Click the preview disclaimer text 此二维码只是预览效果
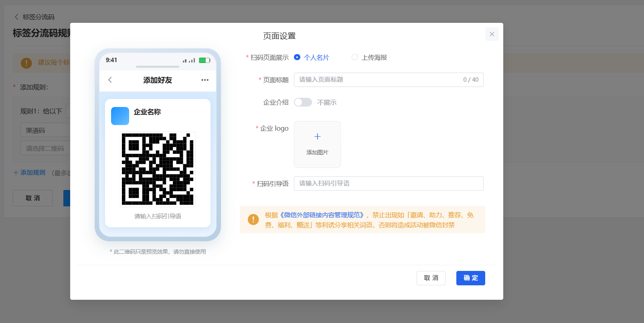The width and height of the screenshot is (644, 323). click(158, 252)
